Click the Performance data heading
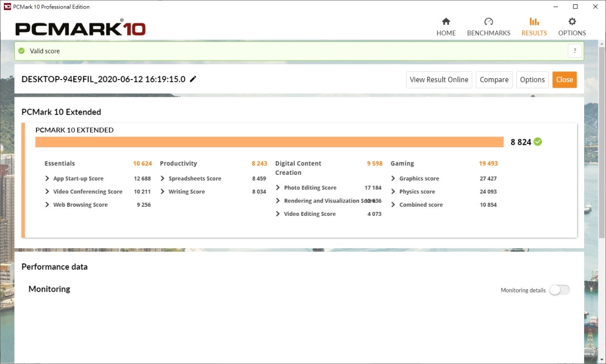The width and height of the screenshot is (606, 364). 54,267
